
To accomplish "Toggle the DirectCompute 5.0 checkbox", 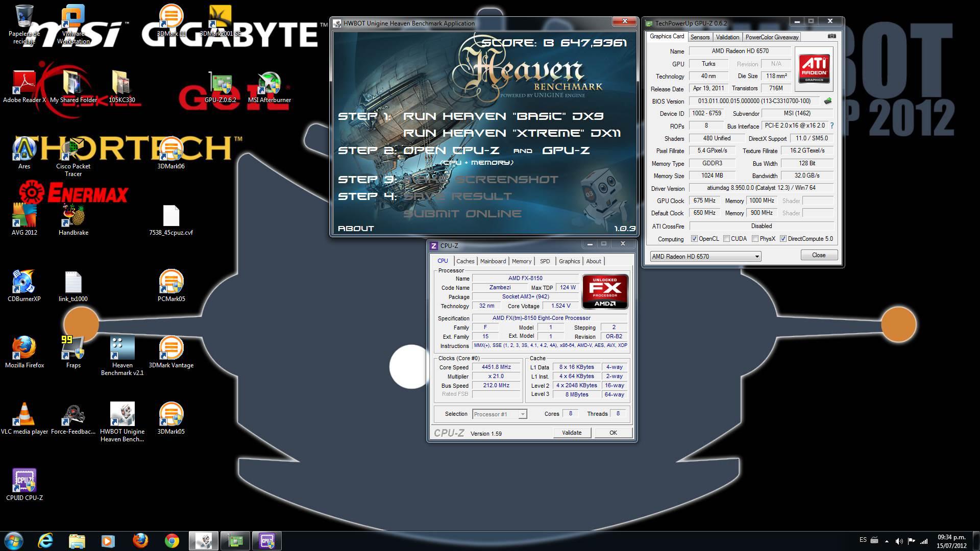I will (x=782, y=239).
